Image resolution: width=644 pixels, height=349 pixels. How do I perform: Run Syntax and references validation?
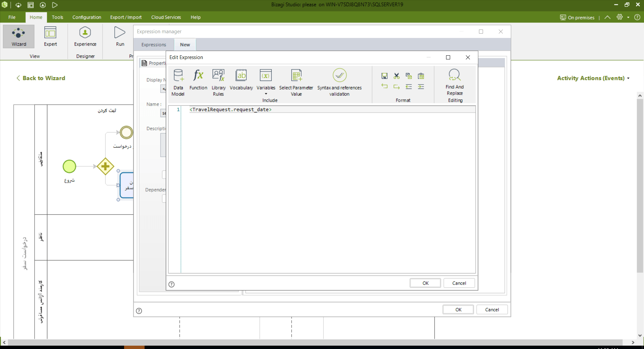click(339, 83)
